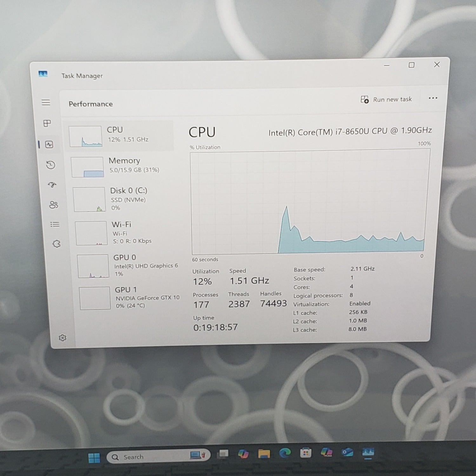Image resolution: width=476 pixels, height=476 pixels.
Task: Select Disk 0 (C:) performance item
Action: click(124, 199)
